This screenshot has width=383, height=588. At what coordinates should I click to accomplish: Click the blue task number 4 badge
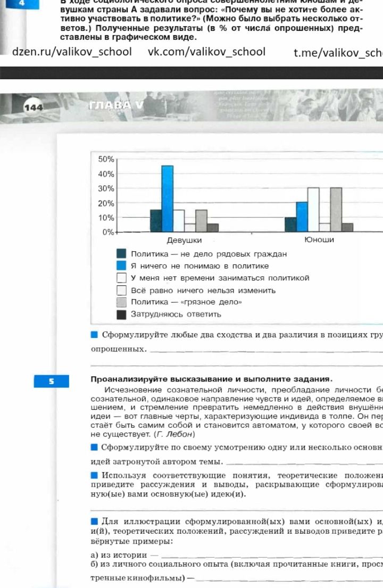21,4
